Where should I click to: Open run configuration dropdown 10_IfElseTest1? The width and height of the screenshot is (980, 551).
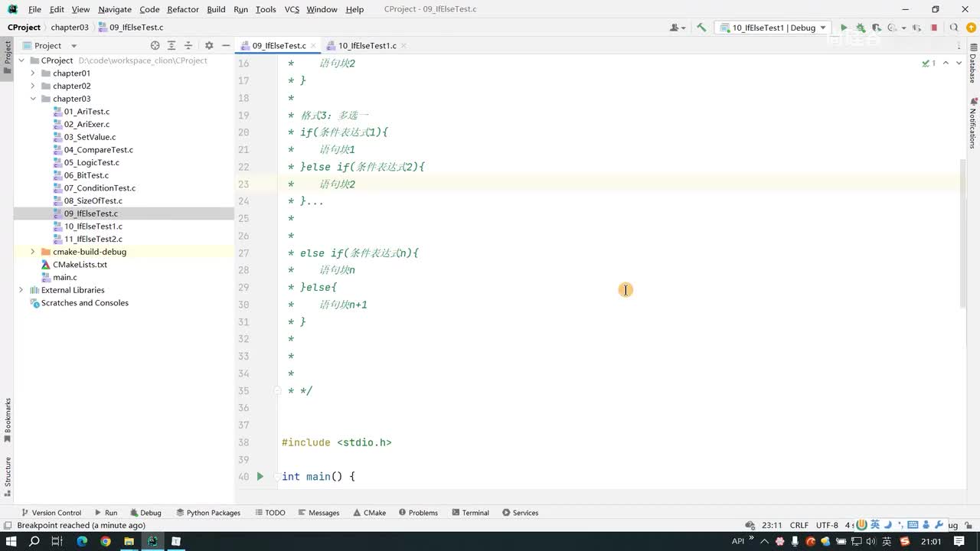click(773, 28)
